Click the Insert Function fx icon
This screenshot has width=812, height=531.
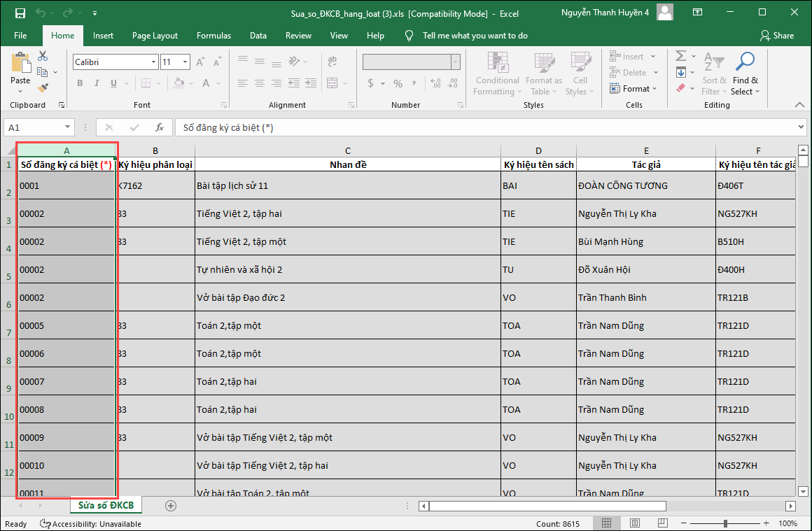(x=160, y=128)
